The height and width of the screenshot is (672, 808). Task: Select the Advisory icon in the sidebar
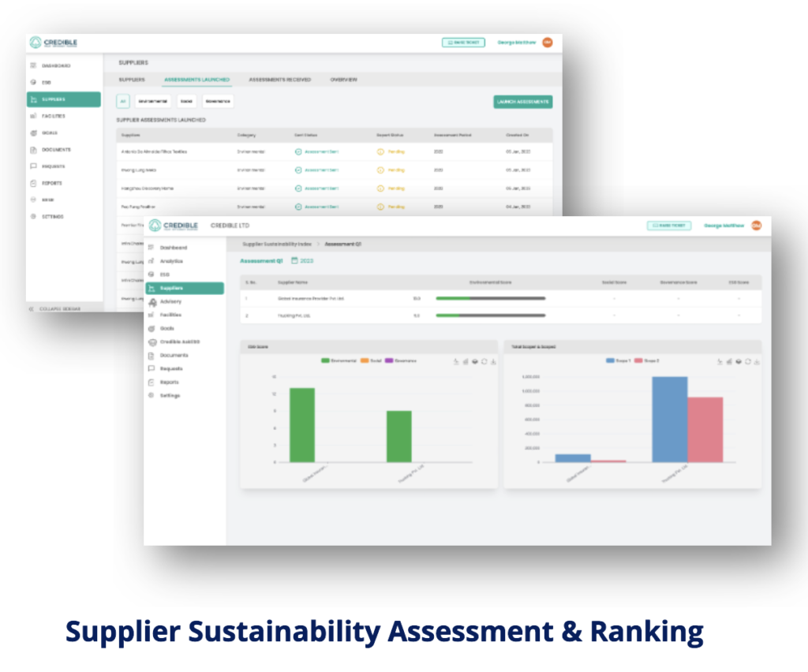tap(153, 302)
